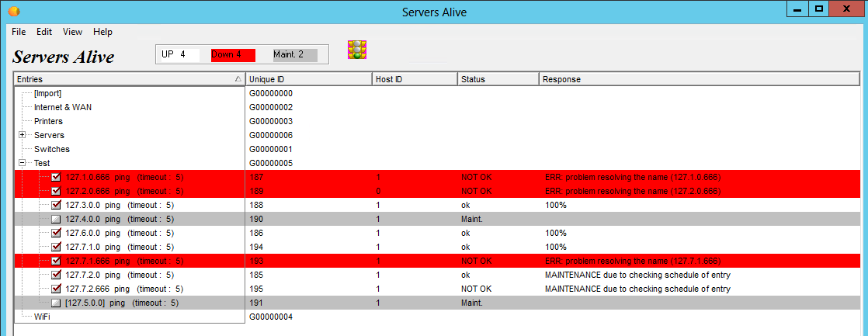
Task: Sort by the Entries column header
Action: [130, 79]
